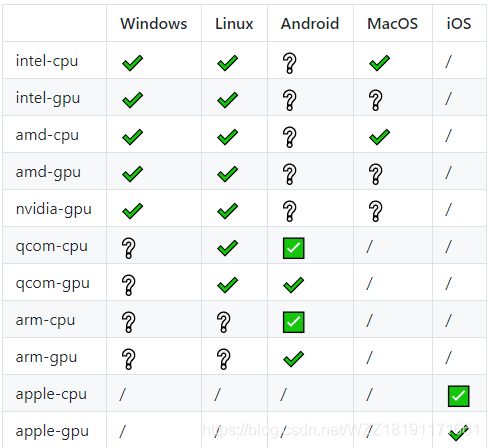The image size is (488, 448).
Task: Click the intel-gpu MacOS question mark icon
Action: [x=375, y=100]
